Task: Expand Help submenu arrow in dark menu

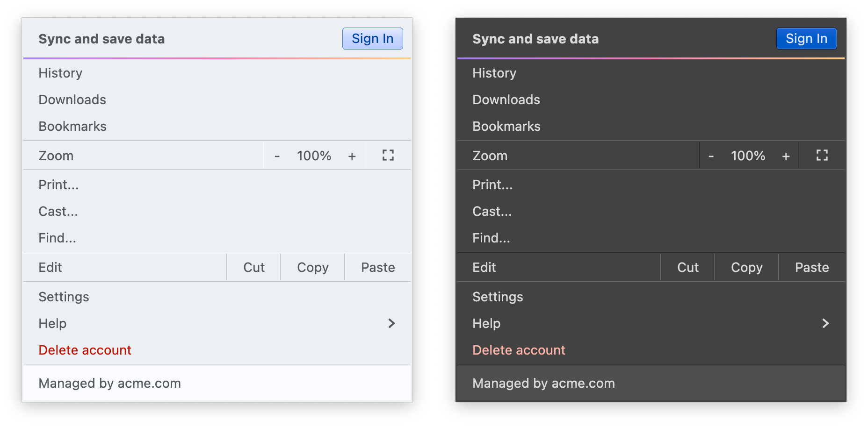Action: click(825, 323)
